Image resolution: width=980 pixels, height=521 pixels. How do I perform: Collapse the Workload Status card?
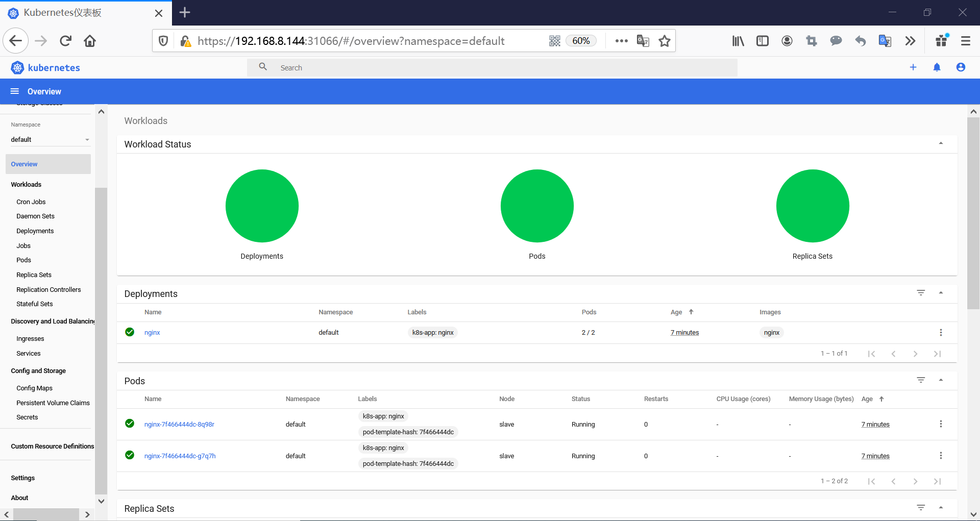[941, 143]
